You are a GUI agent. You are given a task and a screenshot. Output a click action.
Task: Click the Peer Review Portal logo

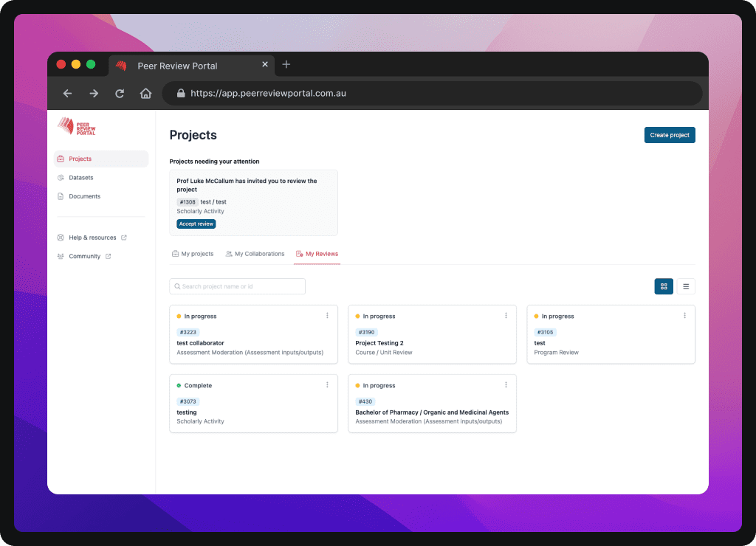[77, 126]
